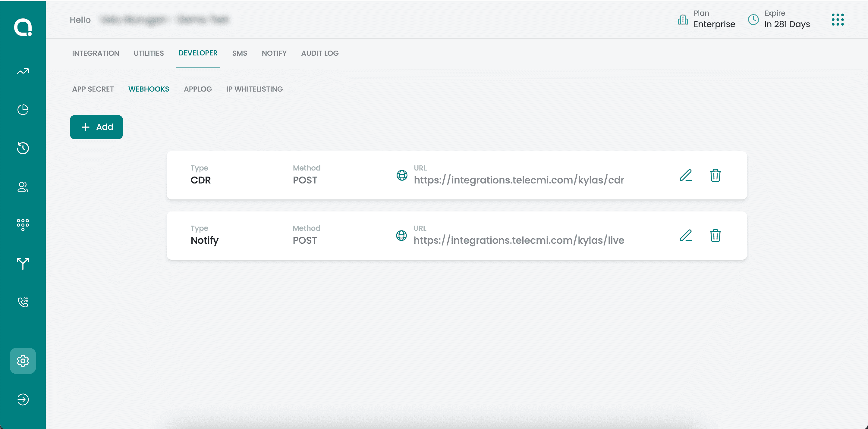Screen dimensions: 868x429
Task: Delete the CDR webhook
Action: 715,175
